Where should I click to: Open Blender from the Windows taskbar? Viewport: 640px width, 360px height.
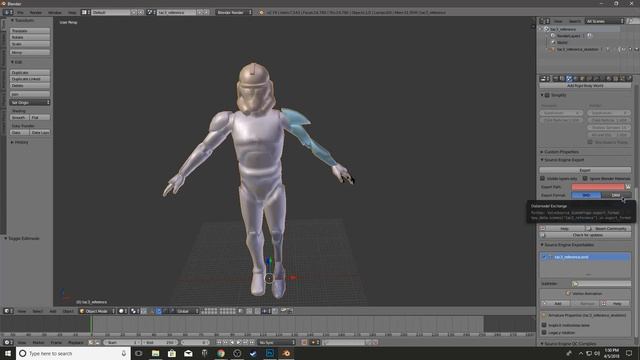[x=286, y=353]
